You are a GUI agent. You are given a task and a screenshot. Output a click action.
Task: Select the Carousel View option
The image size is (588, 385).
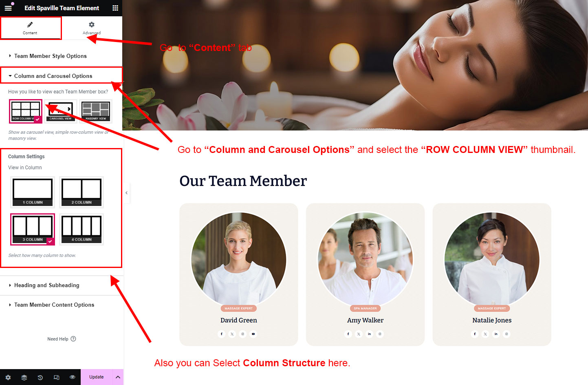point(61,111)
